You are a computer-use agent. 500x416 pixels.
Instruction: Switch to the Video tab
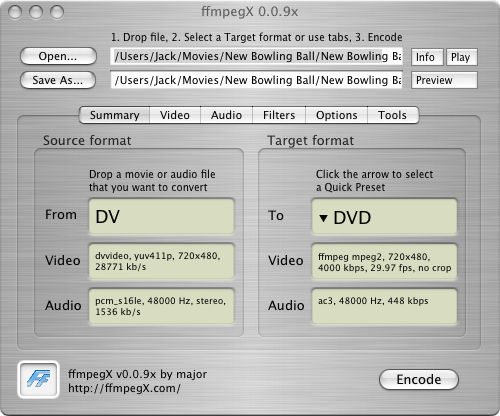[175, 115]
